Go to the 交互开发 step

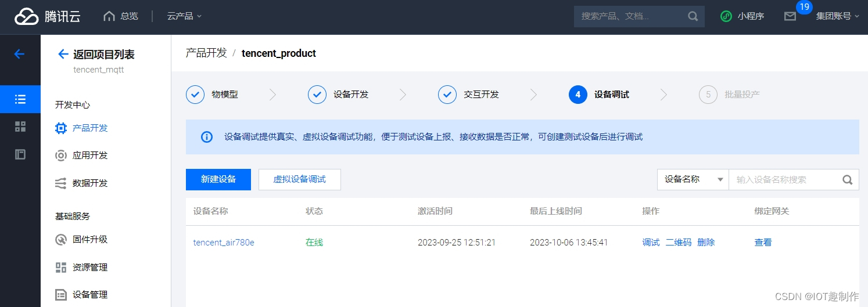[x=469, y=95]
